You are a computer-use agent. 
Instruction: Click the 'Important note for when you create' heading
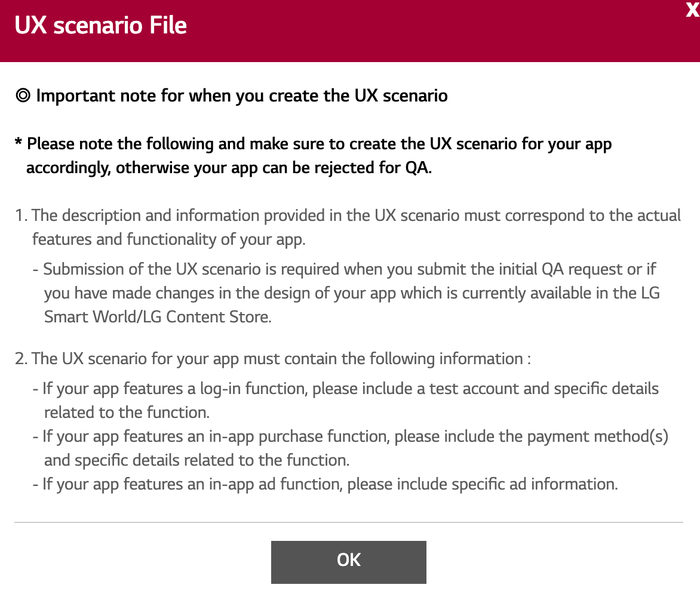pyautogui.click(x=241, y=96)
